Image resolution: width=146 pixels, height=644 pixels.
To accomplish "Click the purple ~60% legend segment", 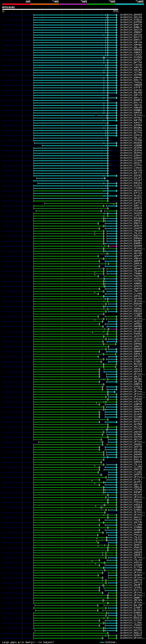I will pos(73,4).
